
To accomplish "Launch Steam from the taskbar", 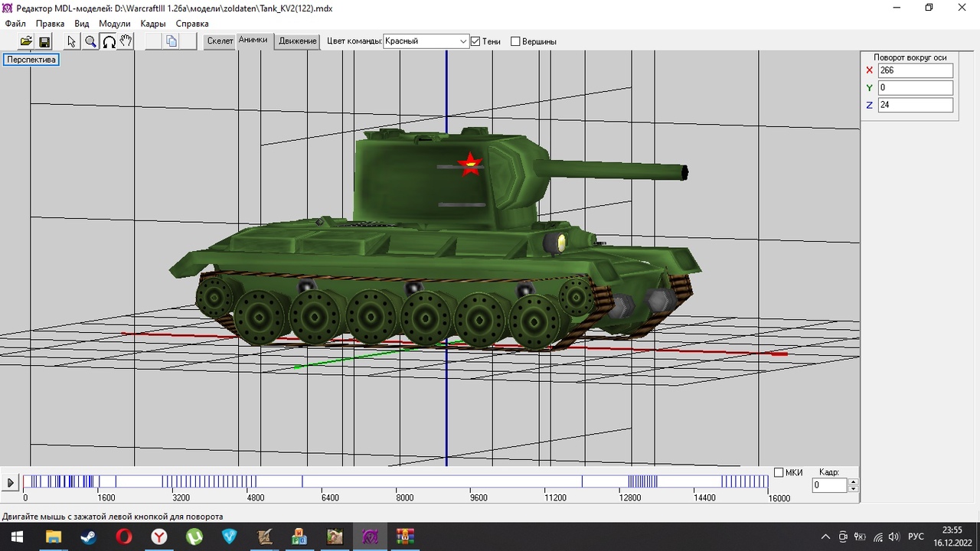I will (88, 537).
